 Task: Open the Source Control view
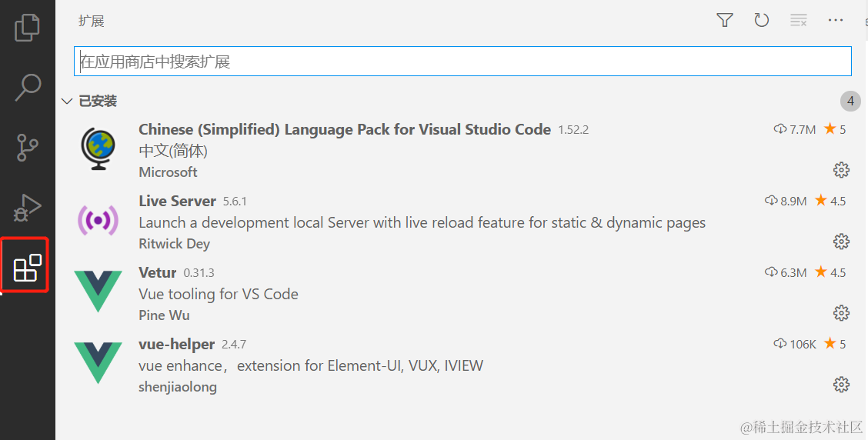point(28,147)
